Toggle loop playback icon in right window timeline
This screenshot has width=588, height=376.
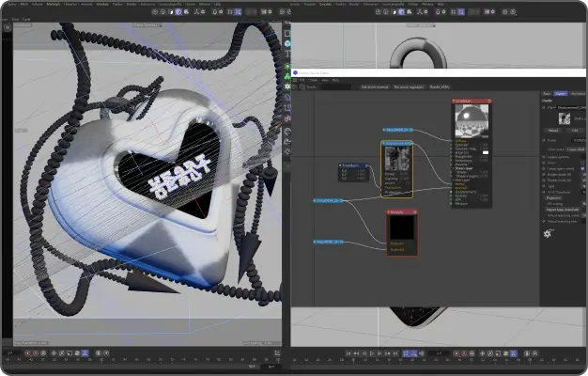pos(406,353)
